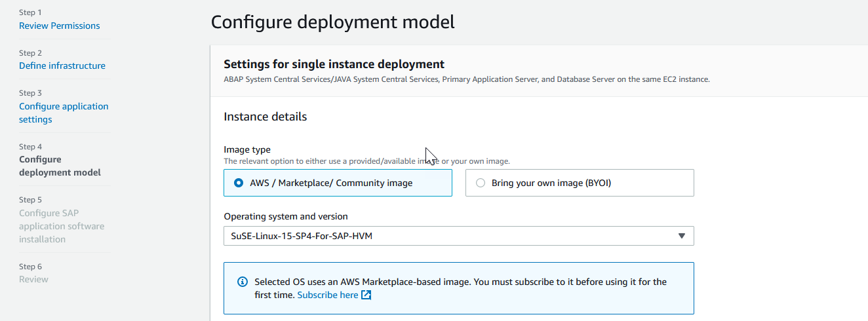Open the Define infrastructure step
Screen dimensions: 868x321
[x=62, y=66]
